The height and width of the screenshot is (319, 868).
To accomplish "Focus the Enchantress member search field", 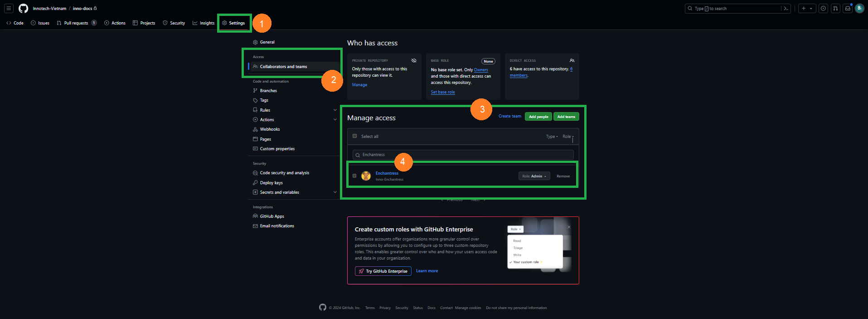I will pyautogui.click(x=463, y=155).
